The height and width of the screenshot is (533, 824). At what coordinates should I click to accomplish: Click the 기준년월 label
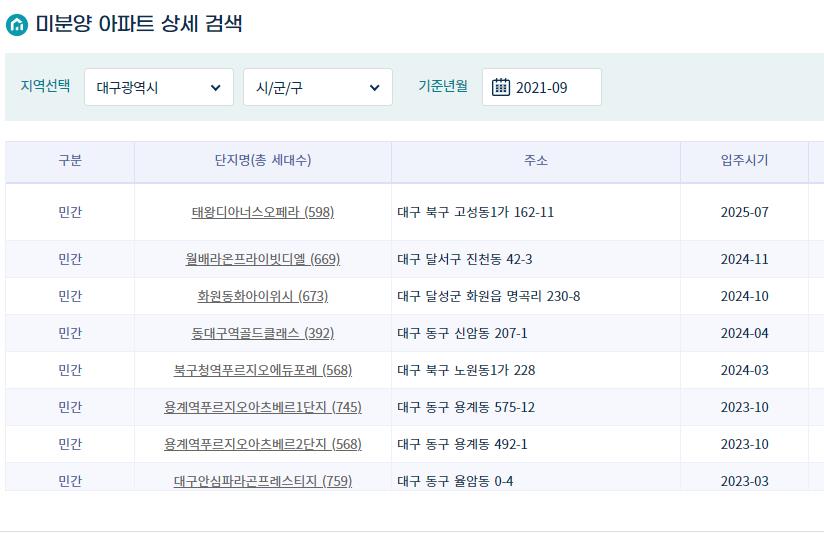pos(443,86)
